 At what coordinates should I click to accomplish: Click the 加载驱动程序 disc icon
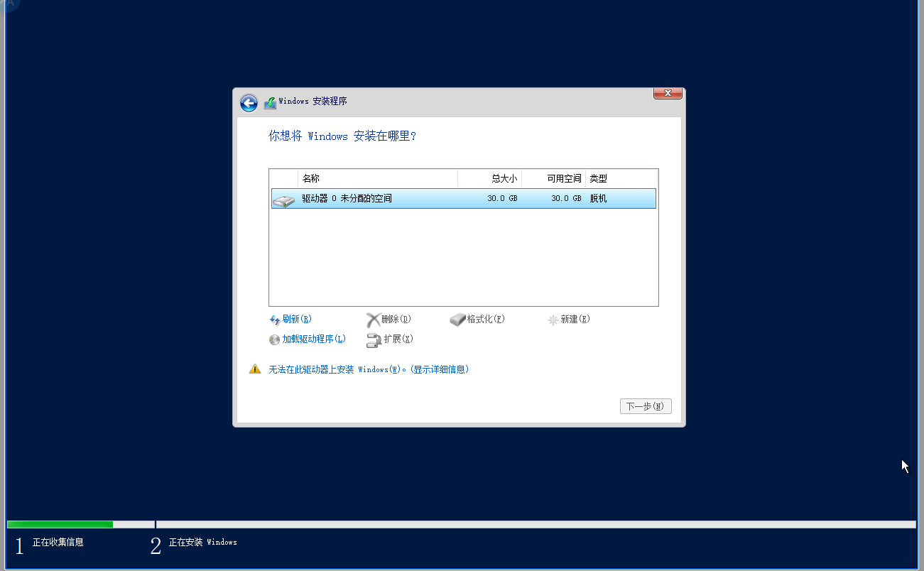pyautogui.click(x=275, y=339)
